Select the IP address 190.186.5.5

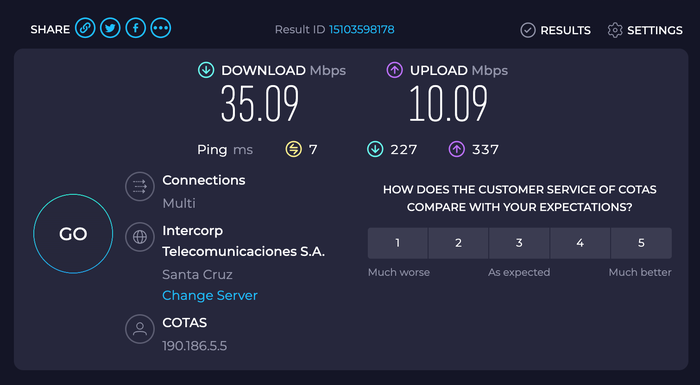click(195, 346)
